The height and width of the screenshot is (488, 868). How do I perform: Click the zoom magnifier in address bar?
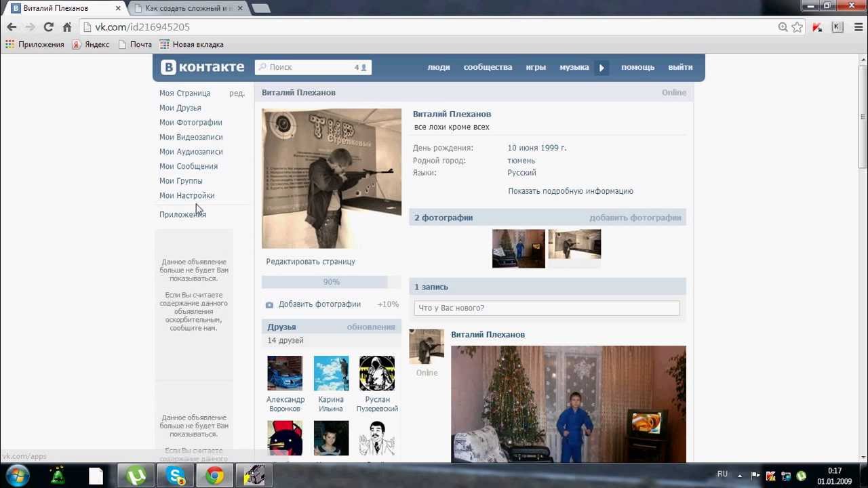783,27
